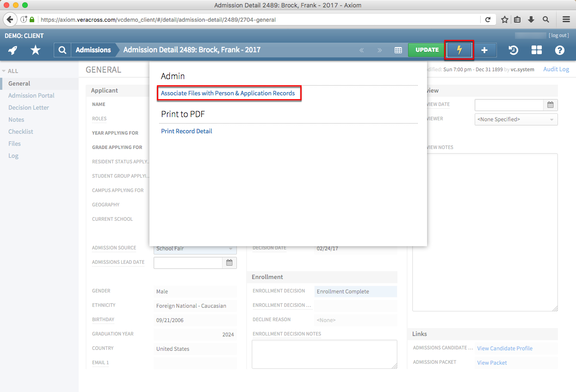Select the Files sidebar section
Screen dimensions: 576x392
click(14, 143)
